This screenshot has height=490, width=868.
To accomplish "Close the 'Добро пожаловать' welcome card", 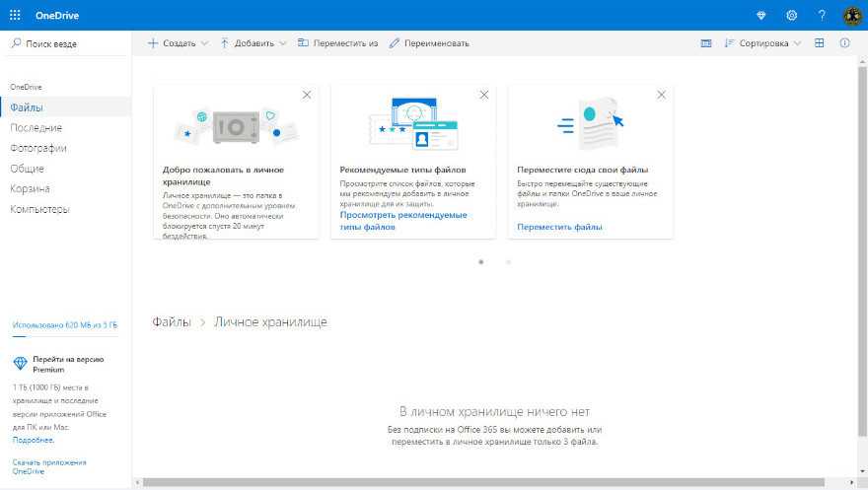I will click(307, 95).
